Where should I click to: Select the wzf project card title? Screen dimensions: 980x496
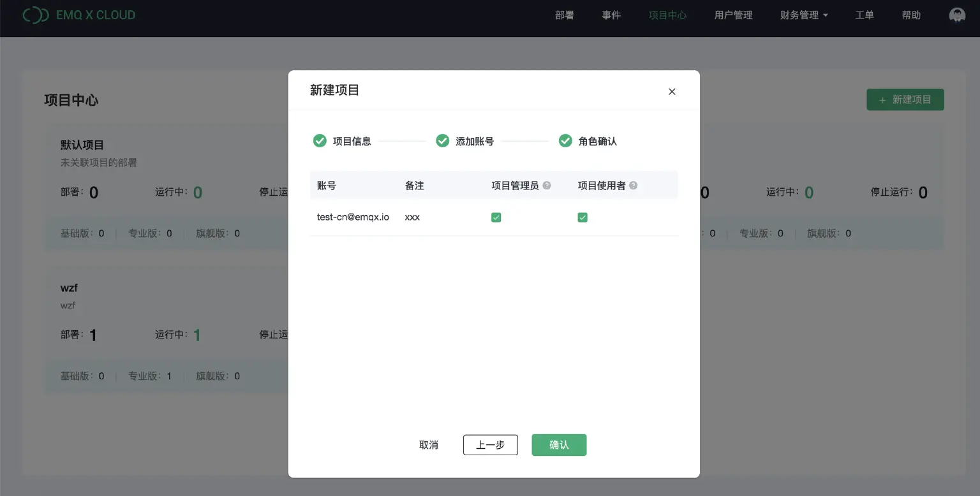(68, 288)
